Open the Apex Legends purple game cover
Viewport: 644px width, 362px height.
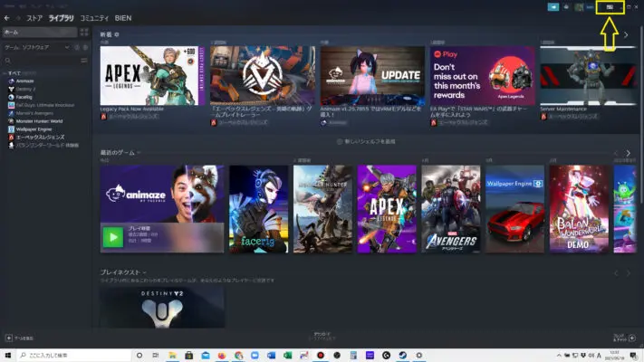tap(387, 209)
